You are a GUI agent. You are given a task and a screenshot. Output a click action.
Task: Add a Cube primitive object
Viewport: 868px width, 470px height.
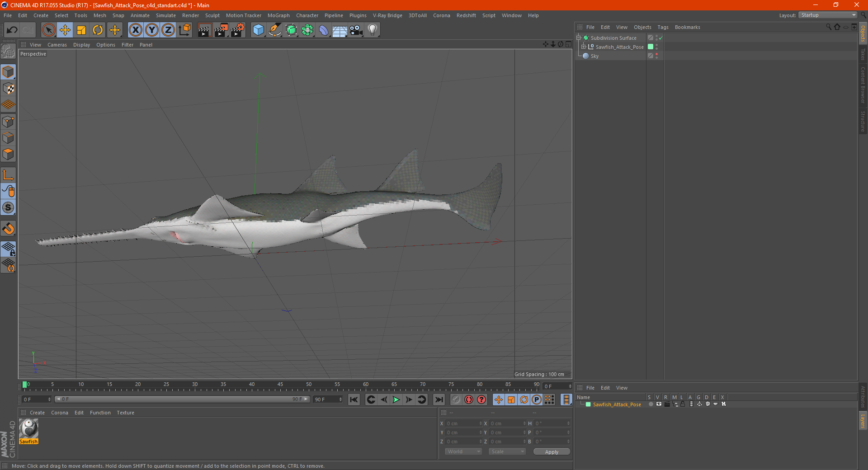258,30
